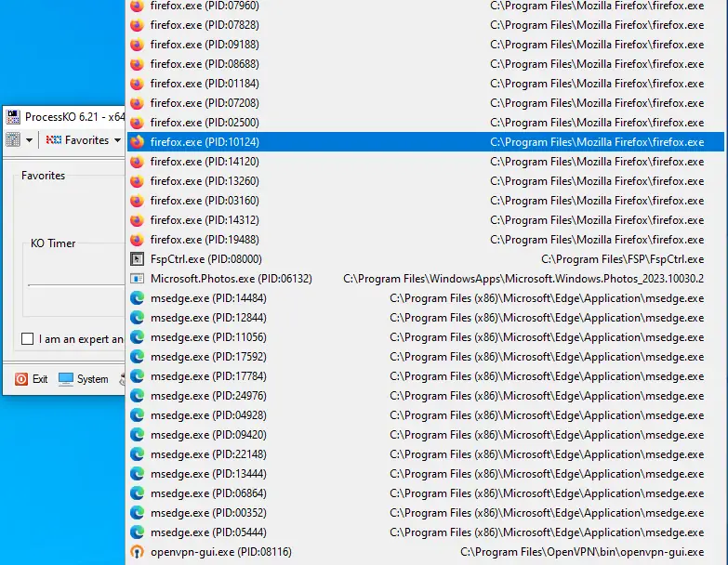Screen dimensions: 728x565
Task: Click Edge icon beside PID:24976
Action: (137, 395)
